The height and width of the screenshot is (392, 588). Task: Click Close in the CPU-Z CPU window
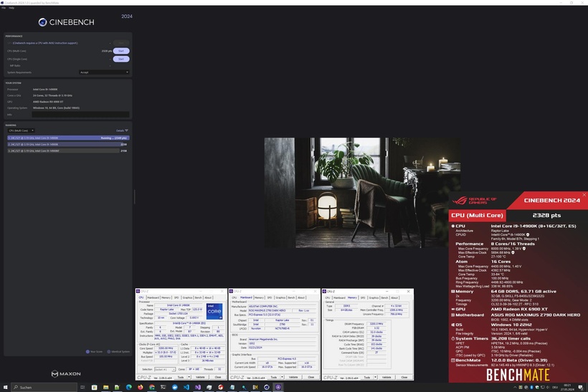(x=218, y=378)
